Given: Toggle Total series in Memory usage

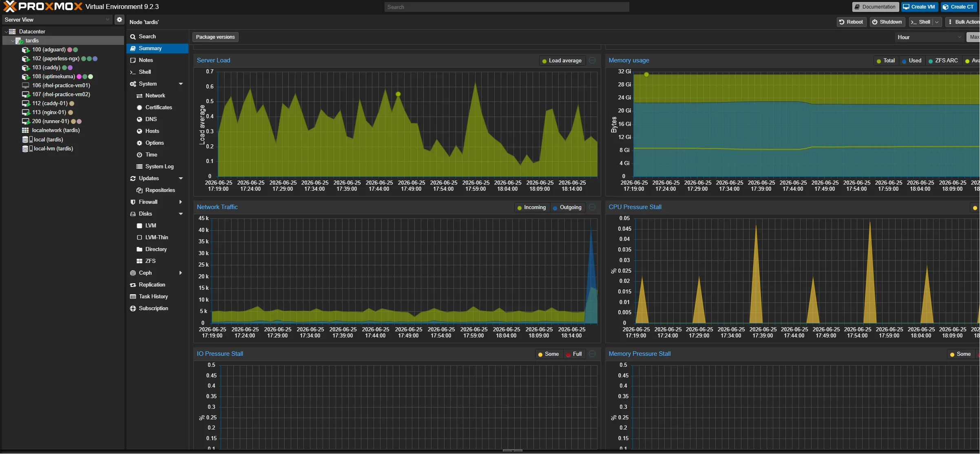Looking at the screenshot, I should (x=886, y=61).
